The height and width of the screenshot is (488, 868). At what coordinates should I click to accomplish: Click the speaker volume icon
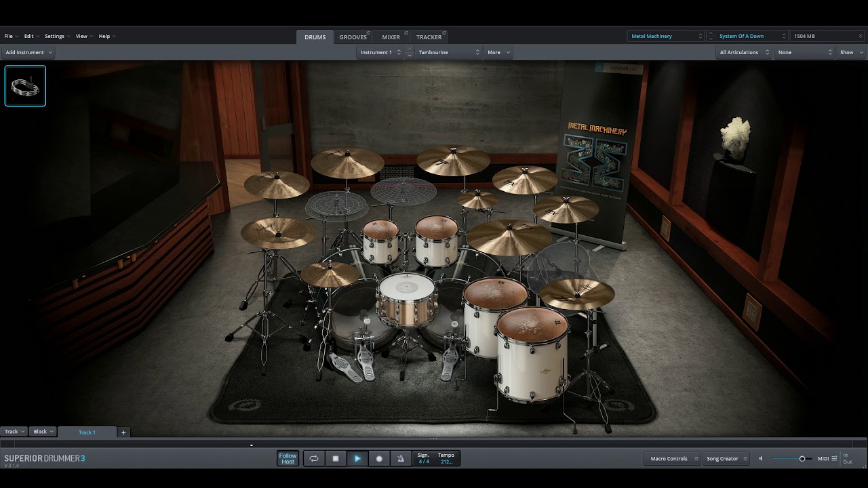pyautogui.click(x=760, y=459)
